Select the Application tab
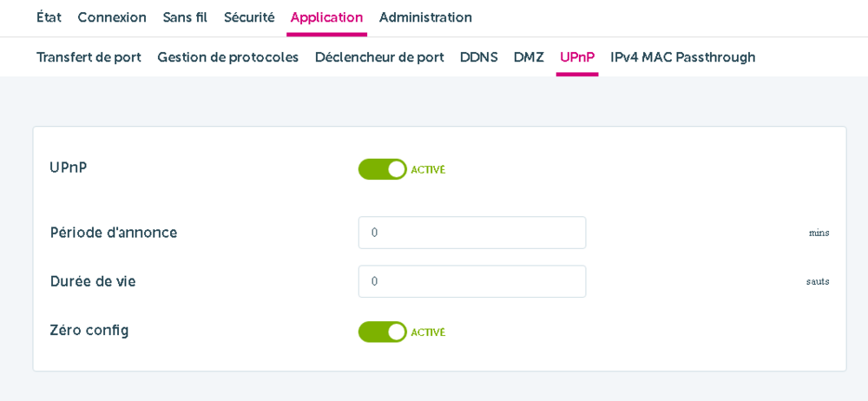868x401 pixels. [x=326, y=17]
